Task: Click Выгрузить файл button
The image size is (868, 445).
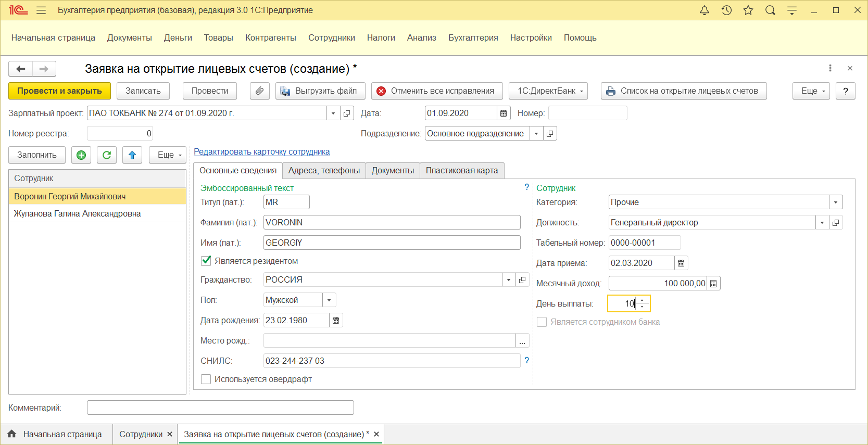Action: 320,91
